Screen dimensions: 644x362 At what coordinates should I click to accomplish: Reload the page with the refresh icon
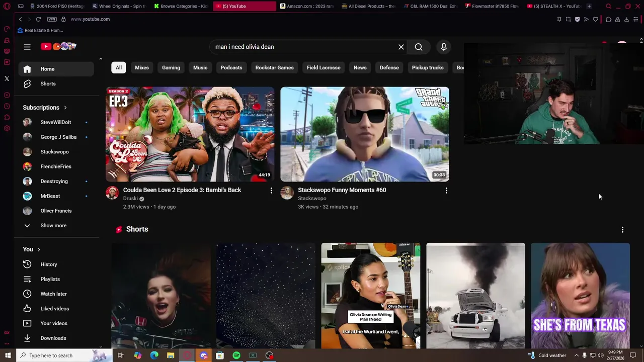click(x=38, y=19)
